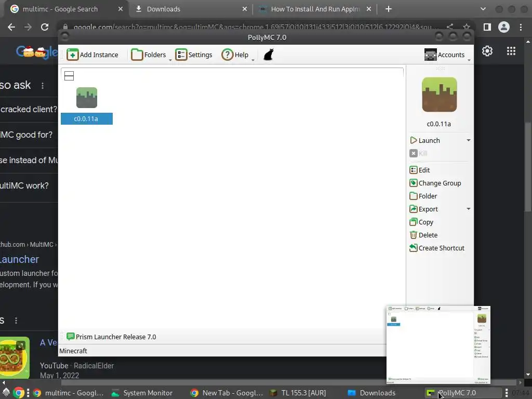Switch to the Downloads taskbar window
Image resolution: width=532 pixels, height=399 pixels.
(x=372, y=393)
